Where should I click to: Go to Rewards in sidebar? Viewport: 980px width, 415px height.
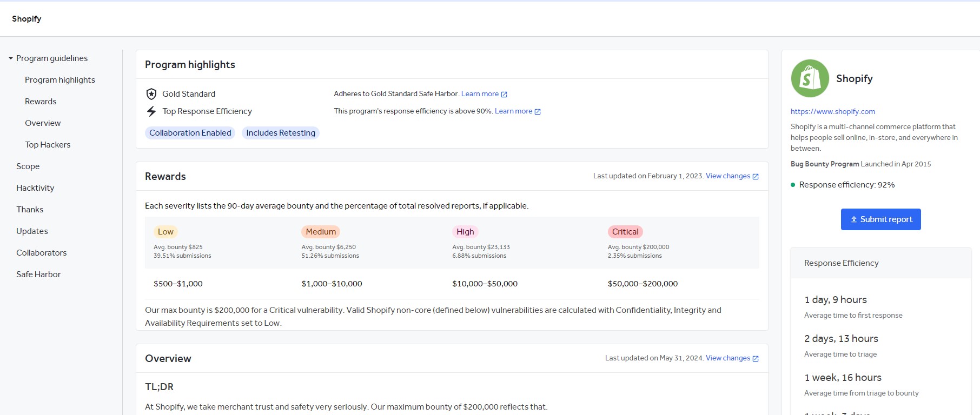click(x=41, y=102)
